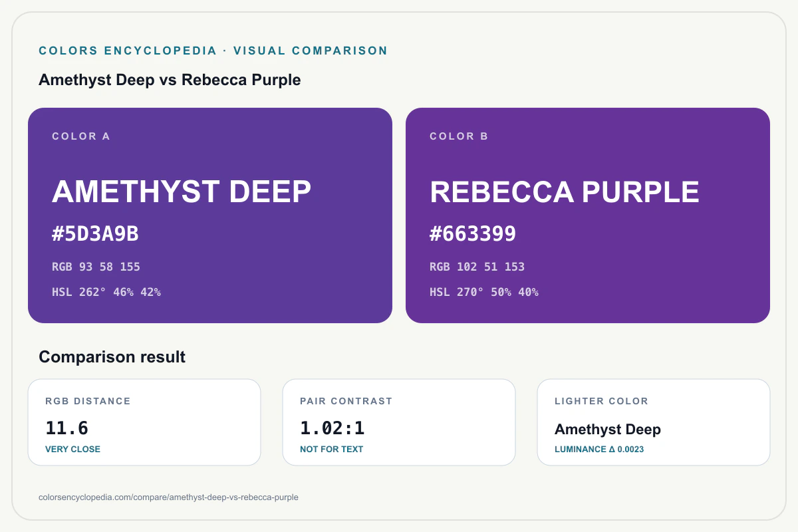This screenshot has height=532, width=798.
Task: Click the NOT FOR TEXT label
Action: [x=332, y=450]
